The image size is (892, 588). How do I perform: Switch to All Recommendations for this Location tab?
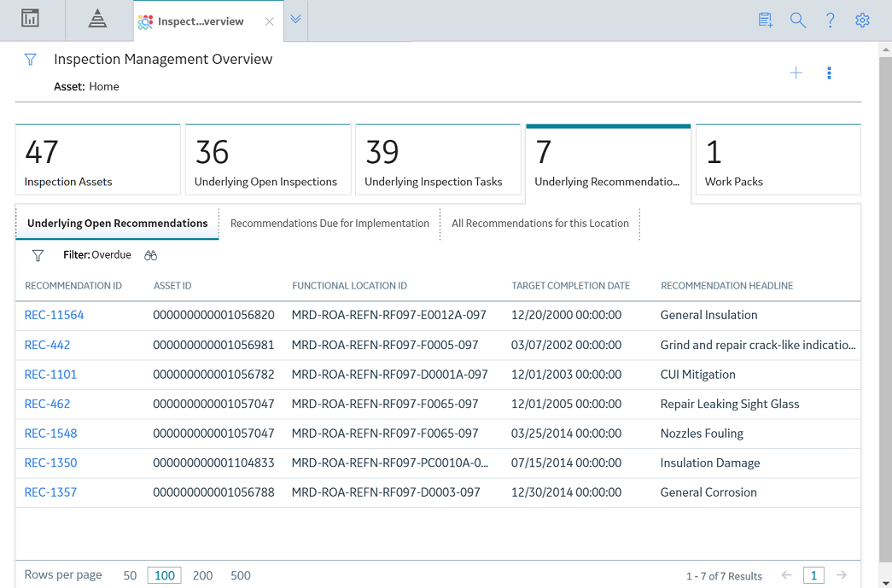pyautogui.click(x=539, y=224)
